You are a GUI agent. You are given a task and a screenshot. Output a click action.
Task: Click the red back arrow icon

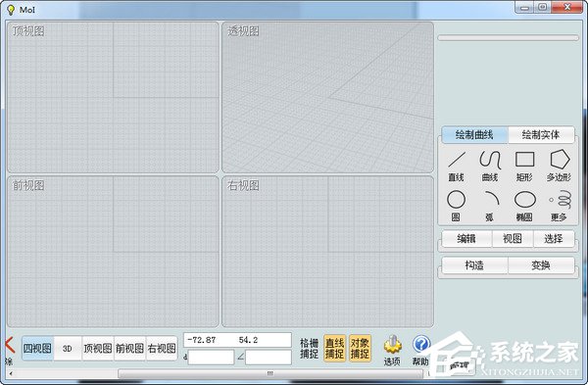coord(10,345)
